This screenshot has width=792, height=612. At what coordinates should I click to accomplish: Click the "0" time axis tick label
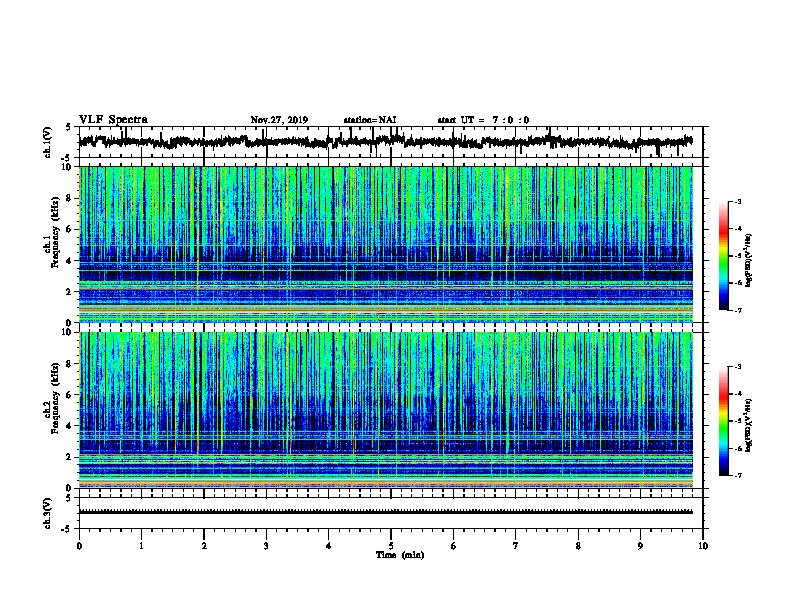[x=79, y=546]
